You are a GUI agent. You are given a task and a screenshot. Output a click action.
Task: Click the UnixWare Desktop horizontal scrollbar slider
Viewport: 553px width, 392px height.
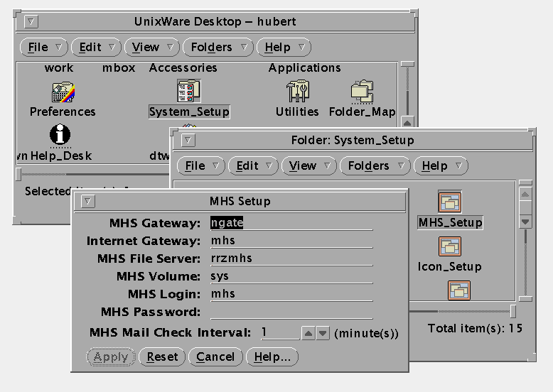click(19, 174)
